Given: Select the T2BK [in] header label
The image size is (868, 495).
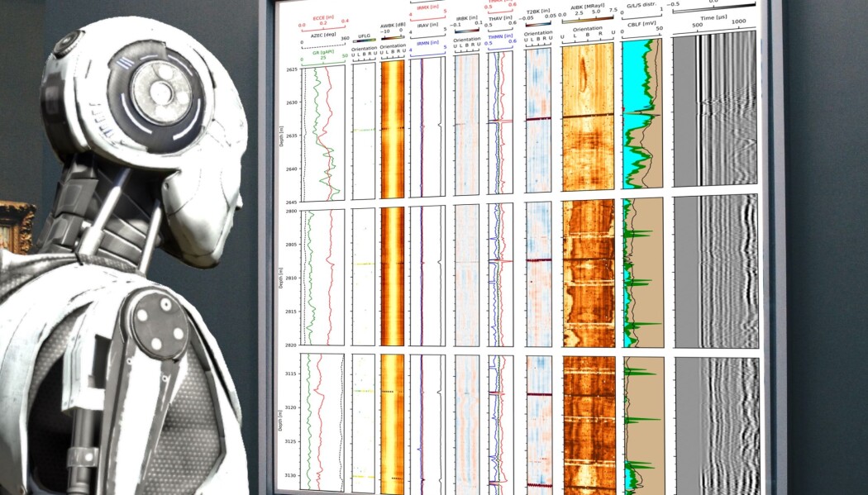Looking at the screenshot, I should pyautogui.click(x=538, y=9).
